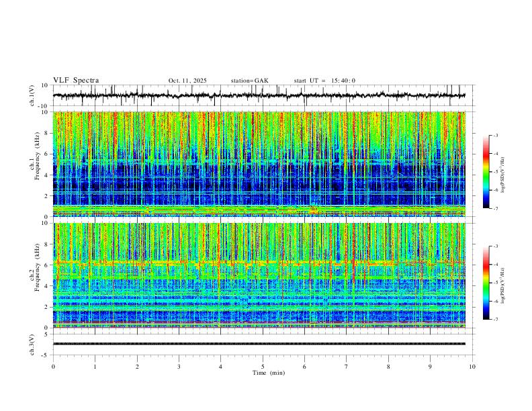Image resolution: width=532 pixels, height=411 pixels.
Task: Click inside the ch.2 spectrogram panel
Action: 259,275
